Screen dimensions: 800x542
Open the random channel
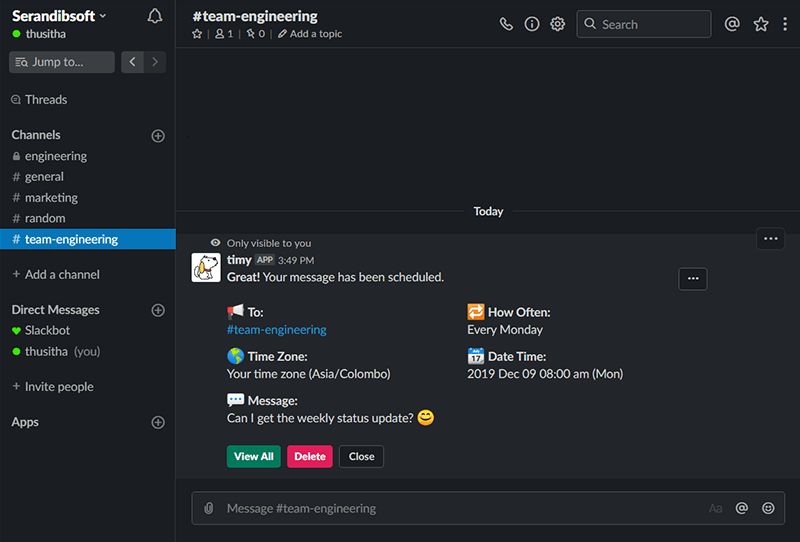pyautogui.click(x=88, y=218)
